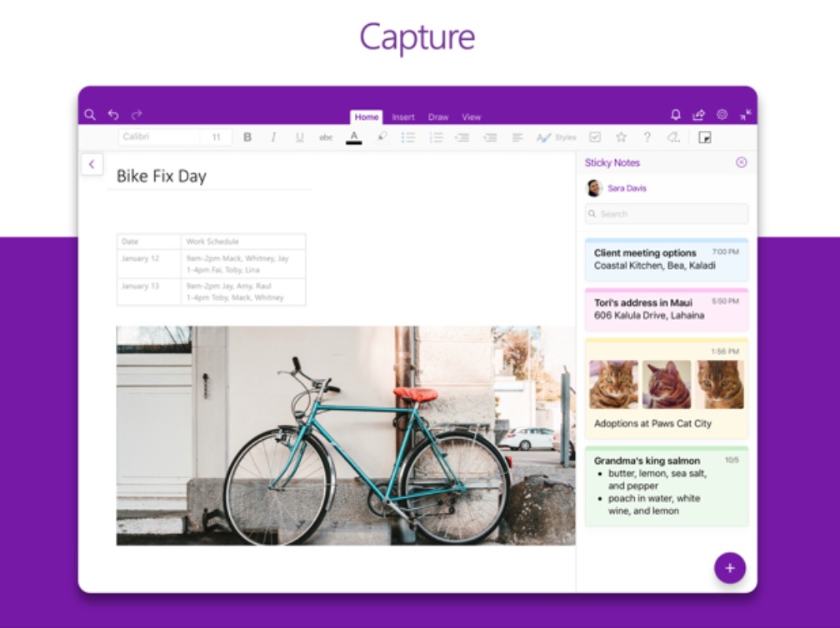Select the Calibri font box
The height and width of the screenshot is (628, 840).
(159, 137)
